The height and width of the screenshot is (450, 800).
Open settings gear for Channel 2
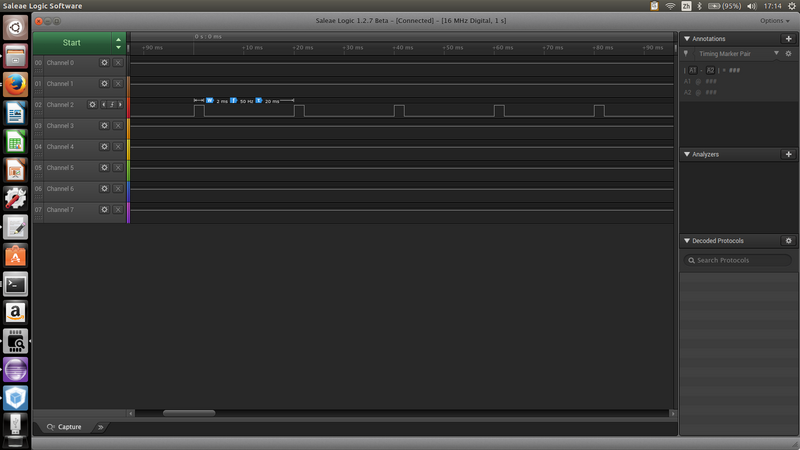(x=92, y=105)
